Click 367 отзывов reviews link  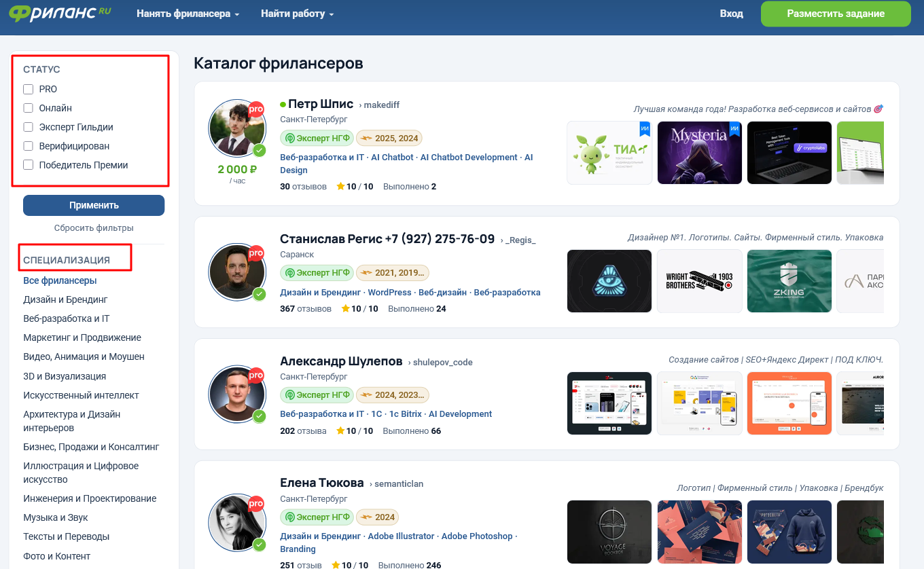point(306,308)
